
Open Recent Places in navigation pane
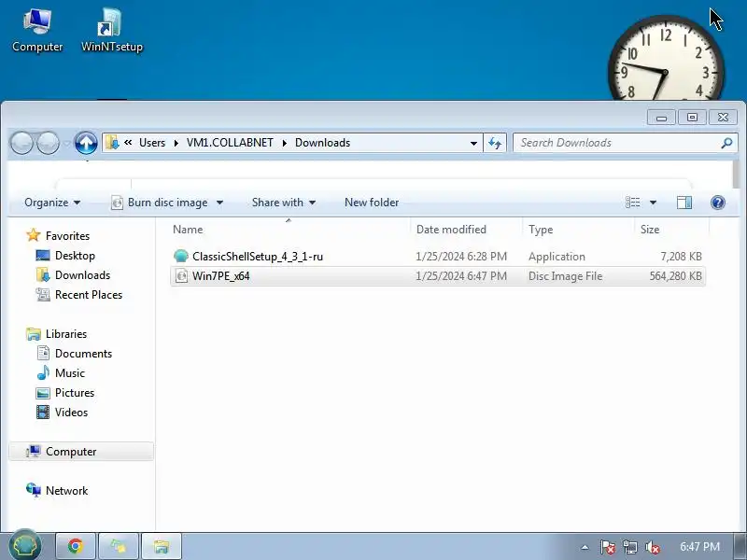tap(89, 295)
